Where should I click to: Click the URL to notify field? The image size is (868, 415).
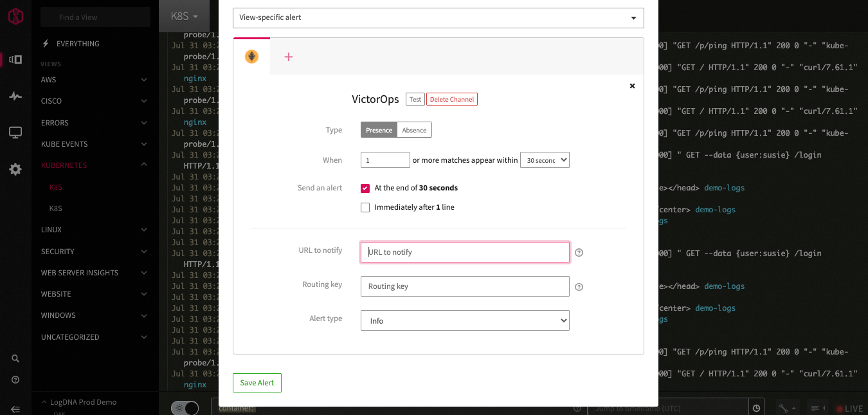[x=465, y=252]
